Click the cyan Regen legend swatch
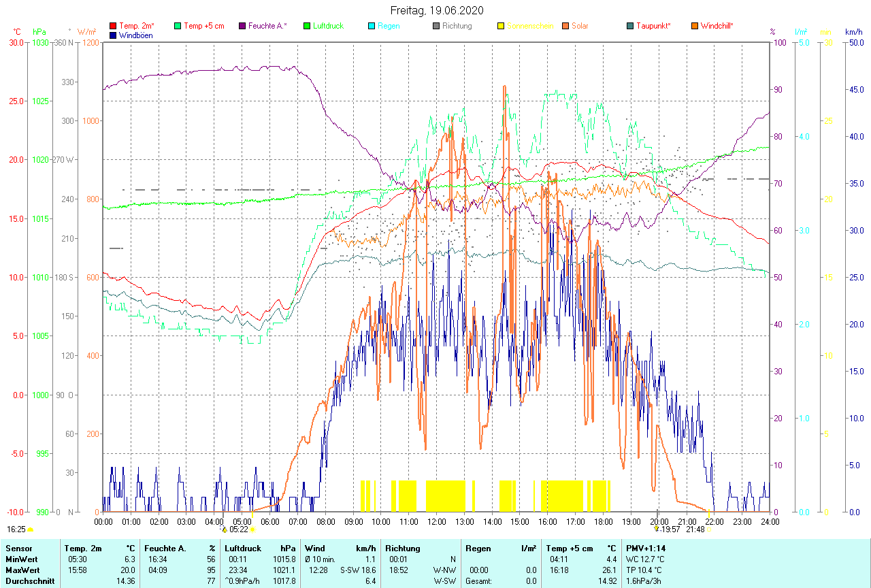Image resolution: width=871 pixels, height=588 pixels. pyautogui.click(x=372, y=26)
